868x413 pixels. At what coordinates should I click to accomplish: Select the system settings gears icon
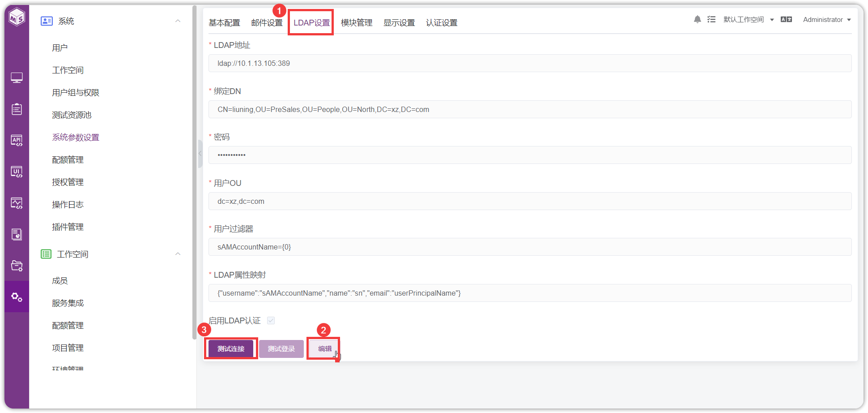(17, 297)
